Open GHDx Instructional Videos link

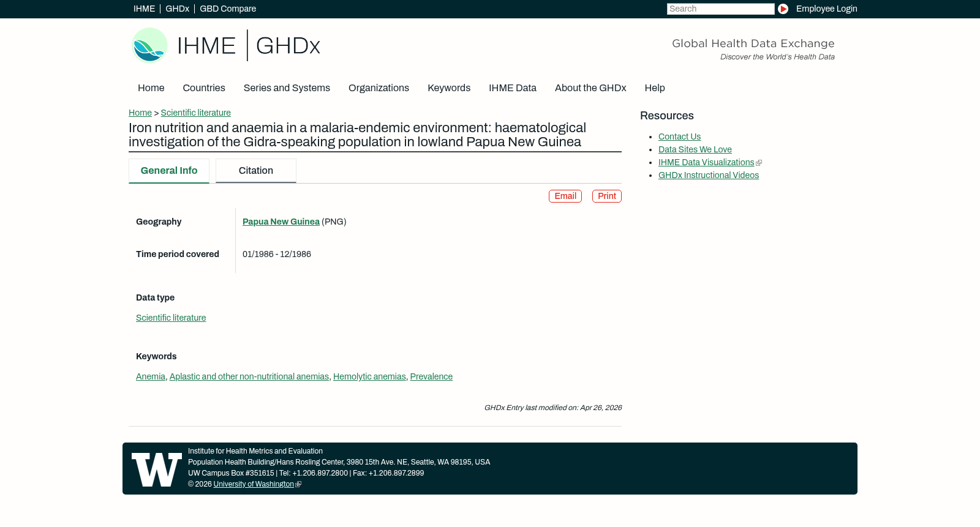709,175
